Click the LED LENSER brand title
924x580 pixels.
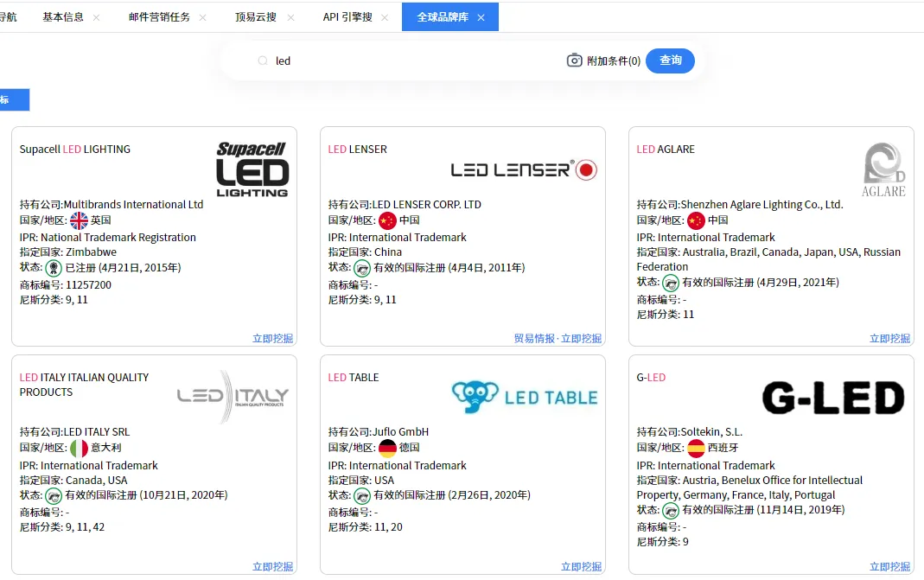click(x=358, y=150)
